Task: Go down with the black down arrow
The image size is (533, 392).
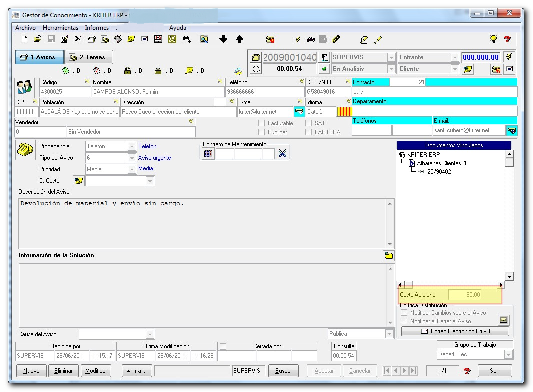Action: pos(223,39)
